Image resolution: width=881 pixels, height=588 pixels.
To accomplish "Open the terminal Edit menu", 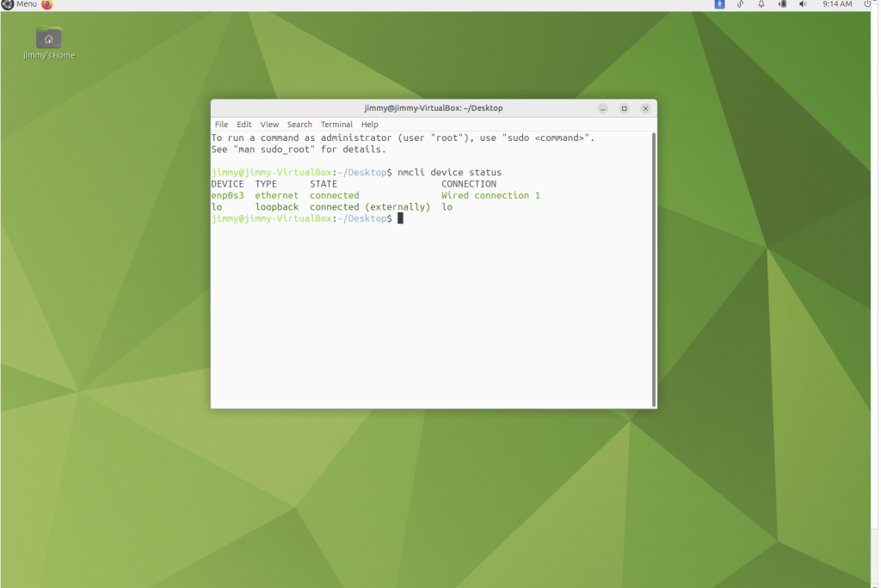I will pos(243,124).
